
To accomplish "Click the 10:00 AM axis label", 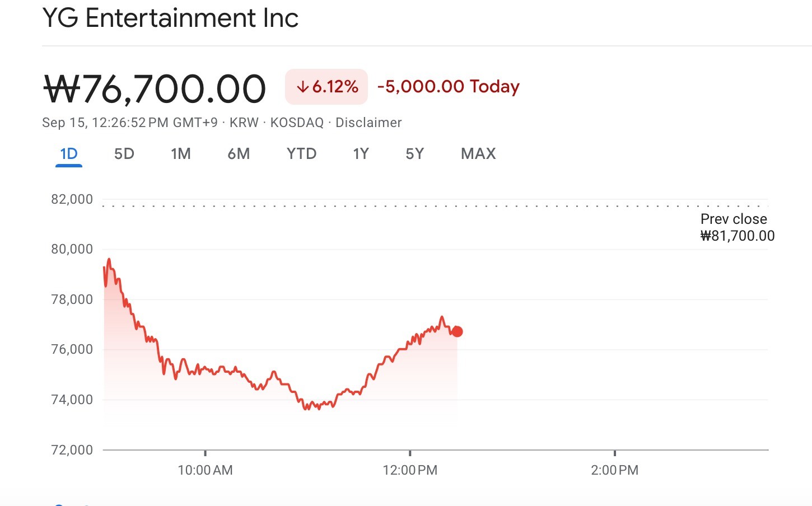I will (x=205, y=470).
